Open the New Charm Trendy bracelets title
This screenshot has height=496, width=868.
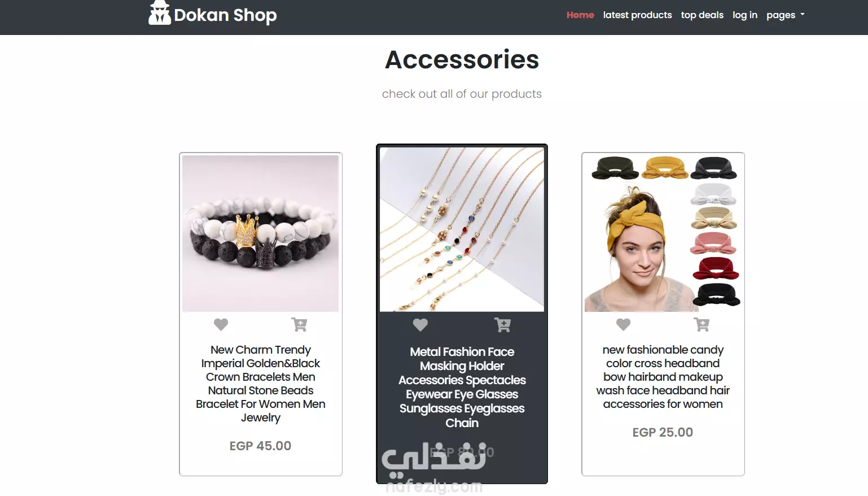point(261,384)
